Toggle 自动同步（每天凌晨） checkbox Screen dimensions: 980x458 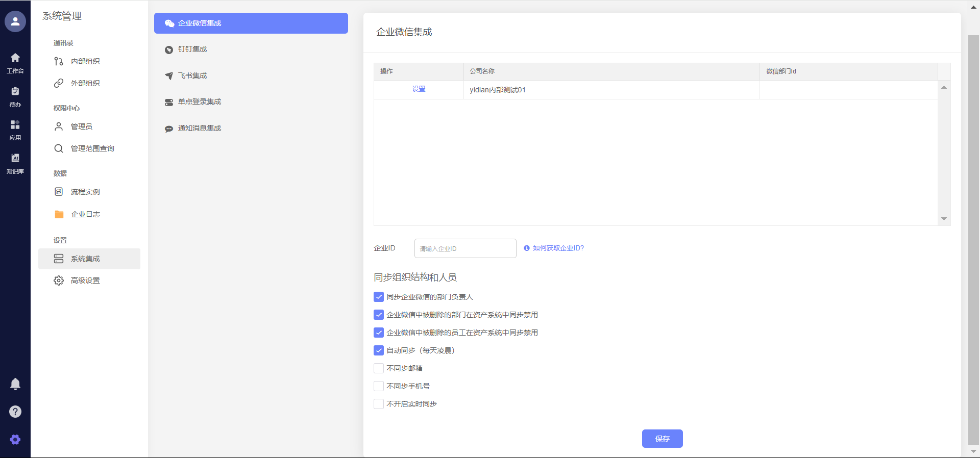tap(379, 350)
